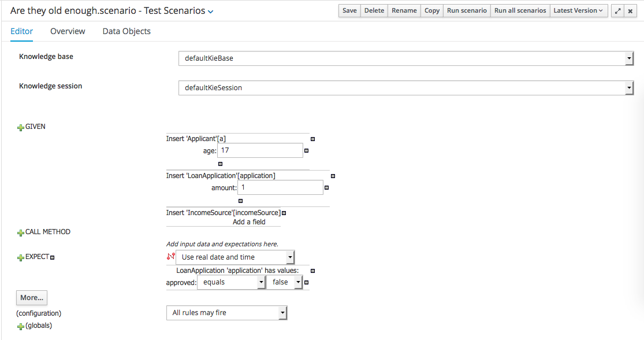The height and width of the screenshot is (340, 644).
Task: Switch to the Data Objects tab
Action: pos(126,31)
